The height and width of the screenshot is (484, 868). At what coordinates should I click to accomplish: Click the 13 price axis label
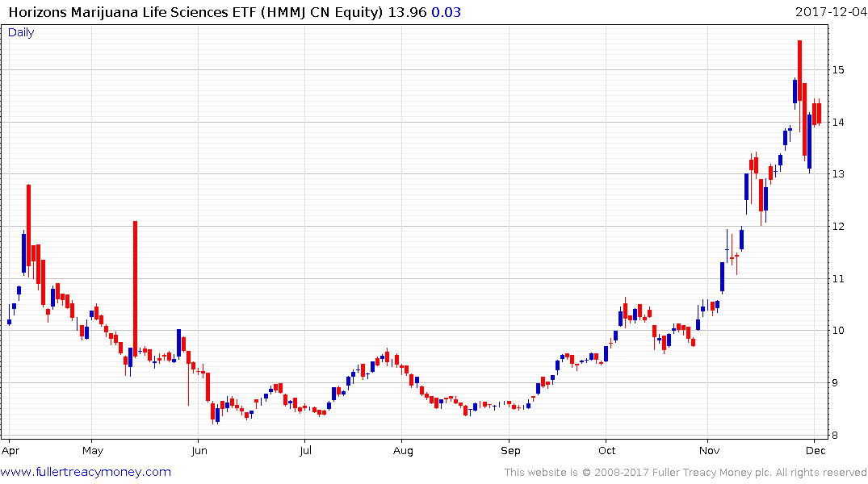point(838,174)
